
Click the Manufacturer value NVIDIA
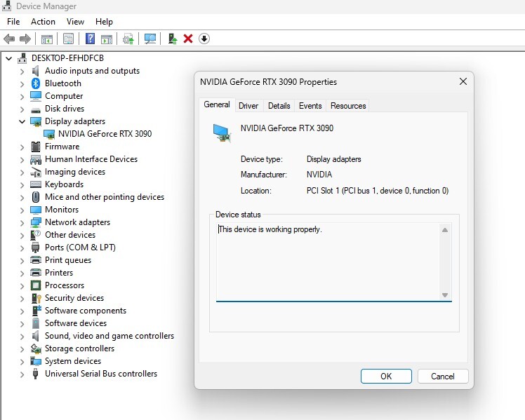319,175
